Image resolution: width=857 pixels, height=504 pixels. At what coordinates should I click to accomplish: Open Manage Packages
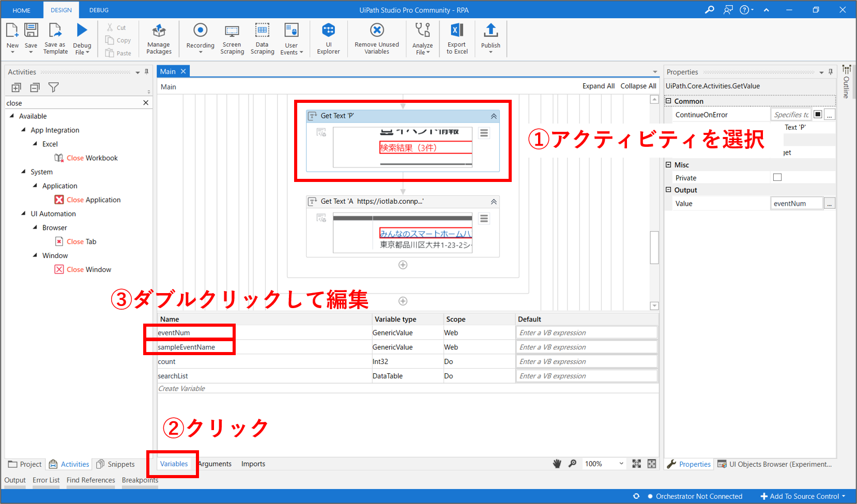[x=159, y=38]
